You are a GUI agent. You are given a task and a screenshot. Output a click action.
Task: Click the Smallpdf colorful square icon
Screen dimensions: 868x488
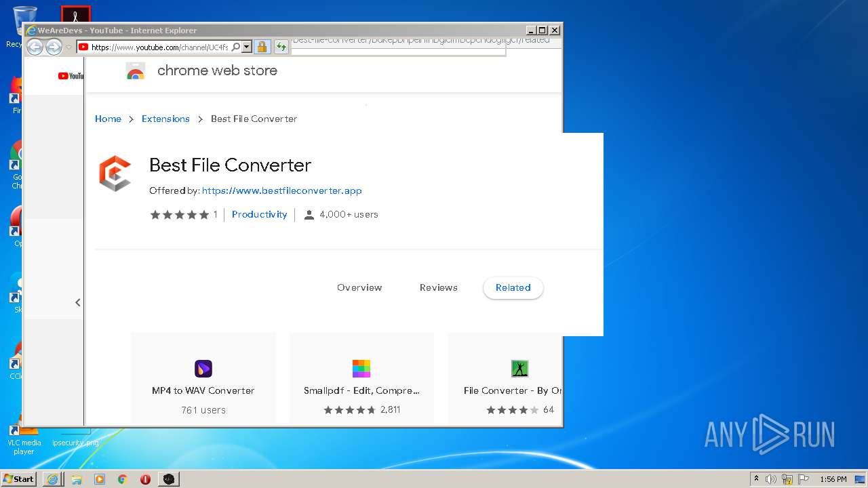tap(361, 369)
